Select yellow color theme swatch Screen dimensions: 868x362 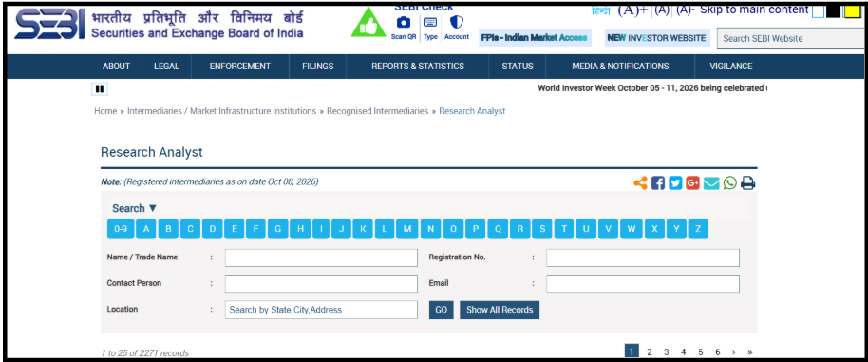[852, 11]
